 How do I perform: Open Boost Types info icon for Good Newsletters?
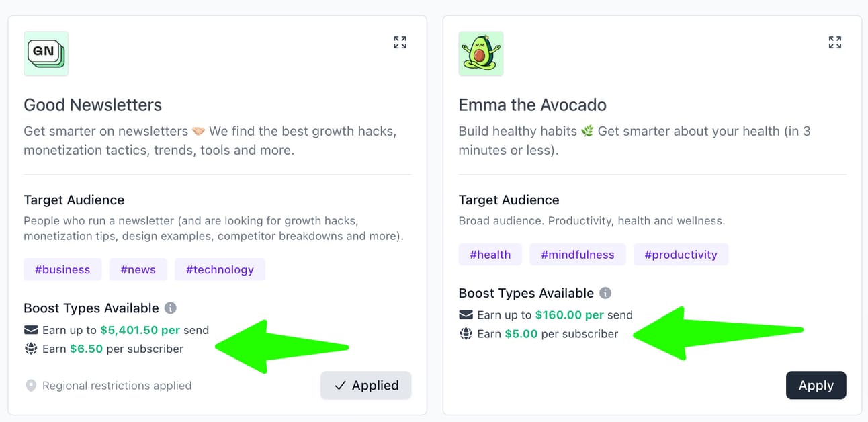tap(171, 308)
